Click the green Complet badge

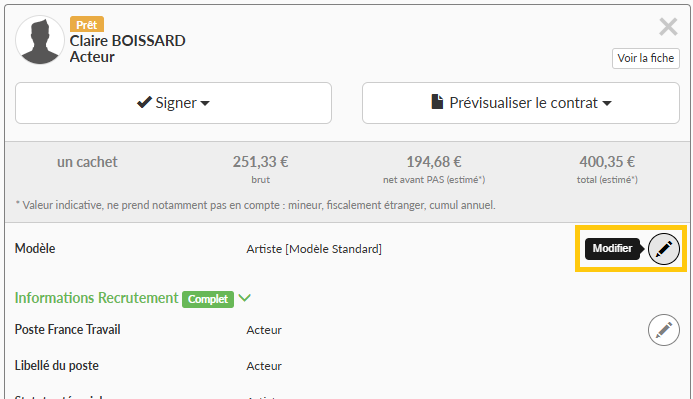tap(208, 299)
